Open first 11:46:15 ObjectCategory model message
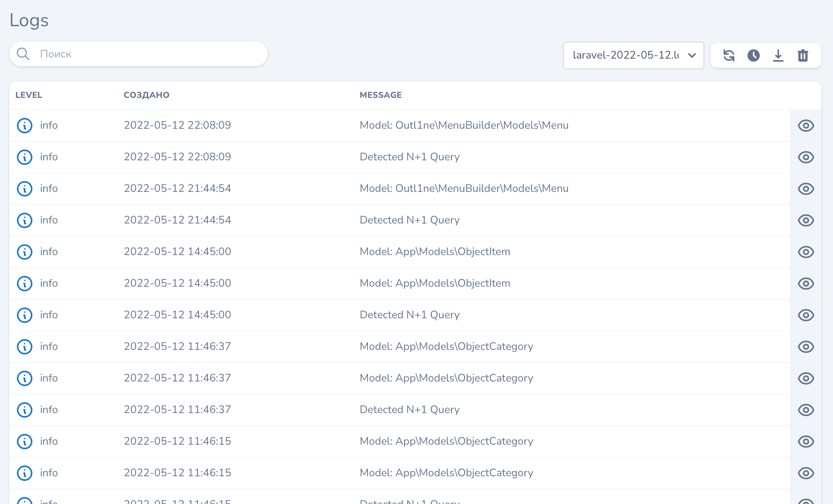This screenshot has height=504, width=833. (x=446, y=441)
